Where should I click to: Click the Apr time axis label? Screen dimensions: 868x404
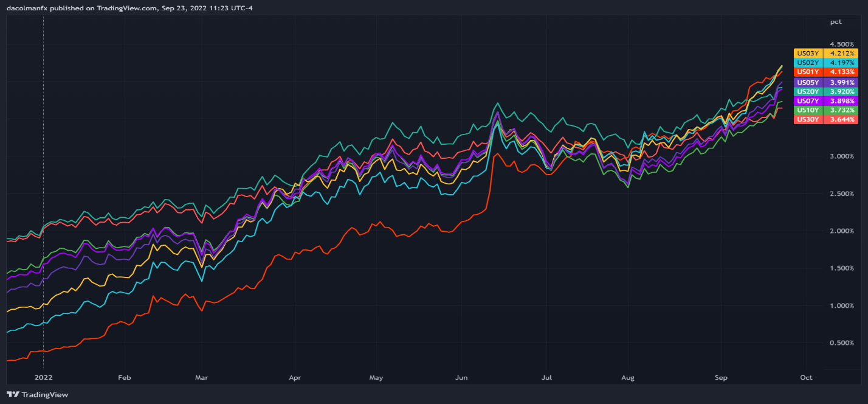(x=295, y=378)
